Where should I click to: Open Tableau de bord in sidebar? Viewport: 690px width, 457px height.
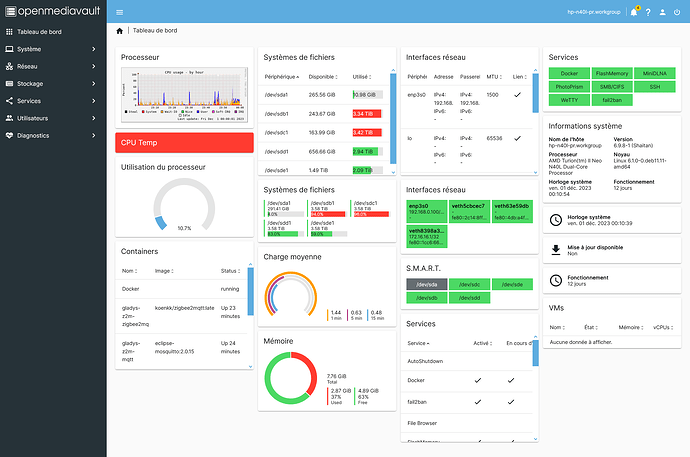pyautogui.click(x=52, y=31)
